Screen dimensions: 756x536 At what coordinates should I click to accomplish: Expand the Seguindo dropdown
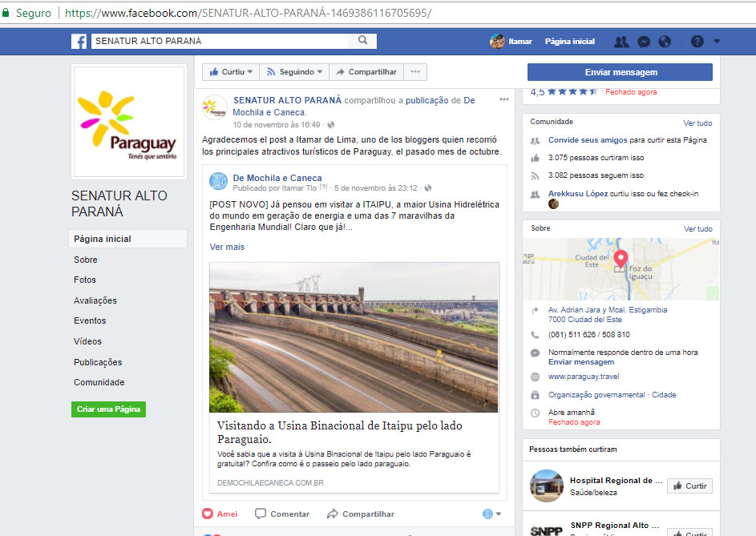point(296,72)
